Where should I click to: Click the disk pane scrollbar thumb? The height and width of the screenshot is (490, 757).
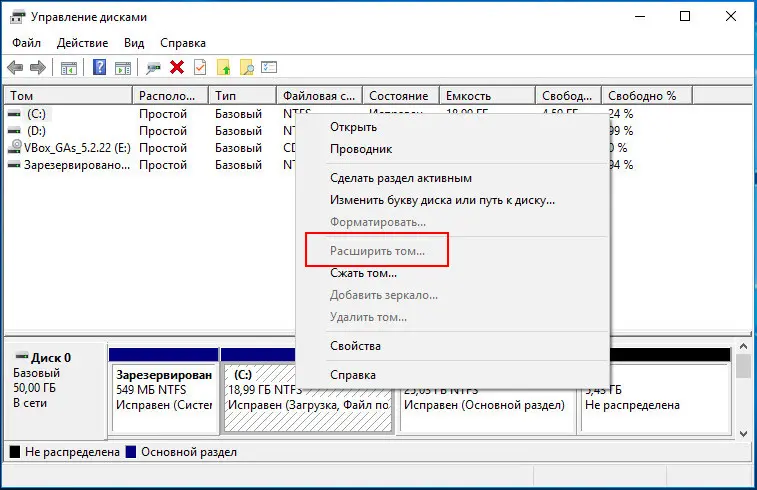click(x=743, y=366)
